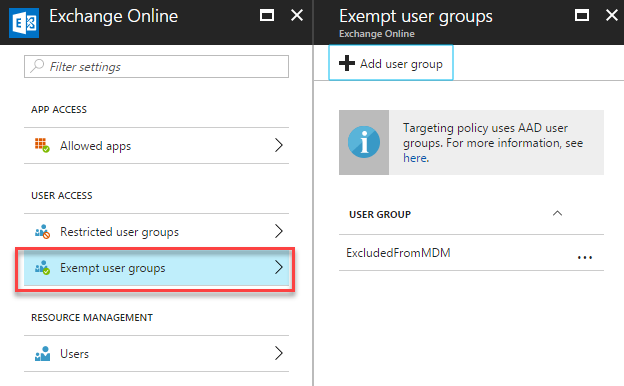Close the Exchange Online blade
The height and width of the screenshot is (386, 624).
[297, 16]
